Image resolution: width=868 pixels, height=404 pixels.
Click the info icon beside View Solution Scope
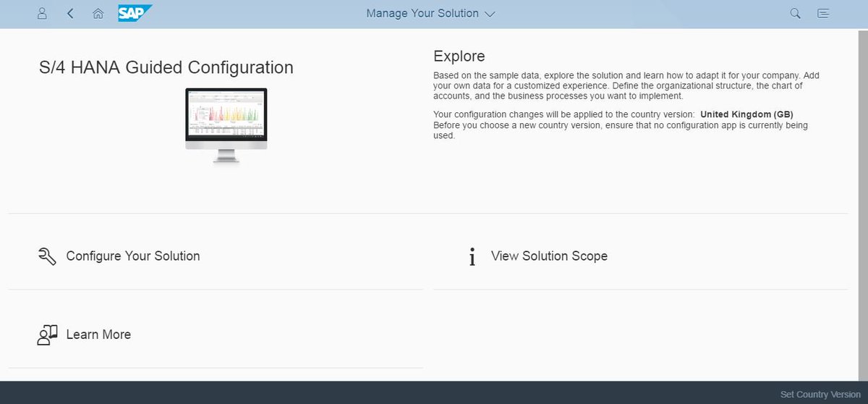coord(472,256)
